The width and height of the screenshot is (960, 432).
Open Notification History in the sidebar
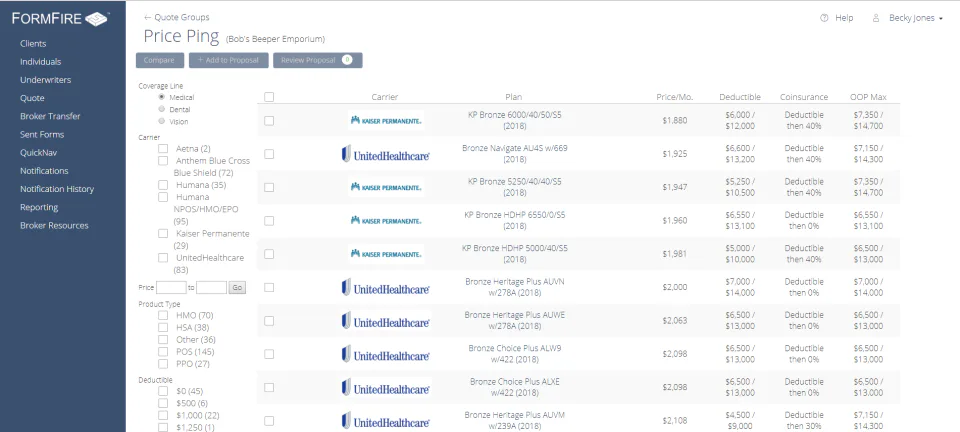click(57, 189)
